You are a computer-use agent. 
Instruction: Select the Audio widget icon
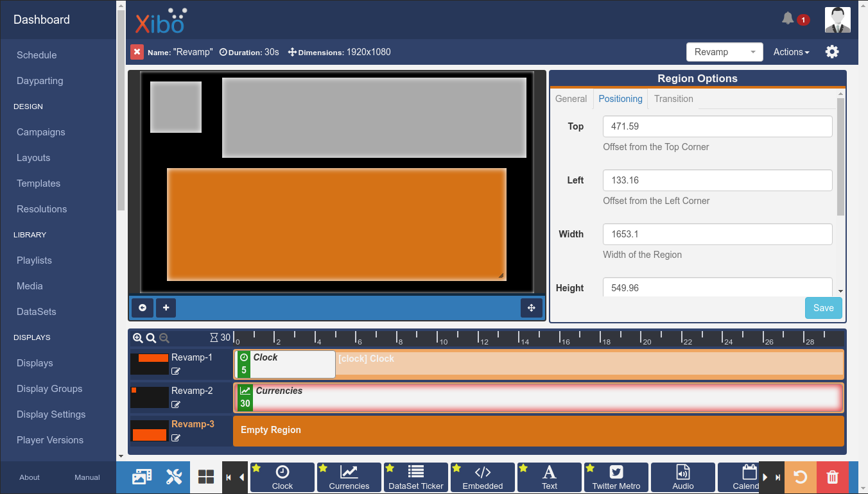[x=682, y=477]
